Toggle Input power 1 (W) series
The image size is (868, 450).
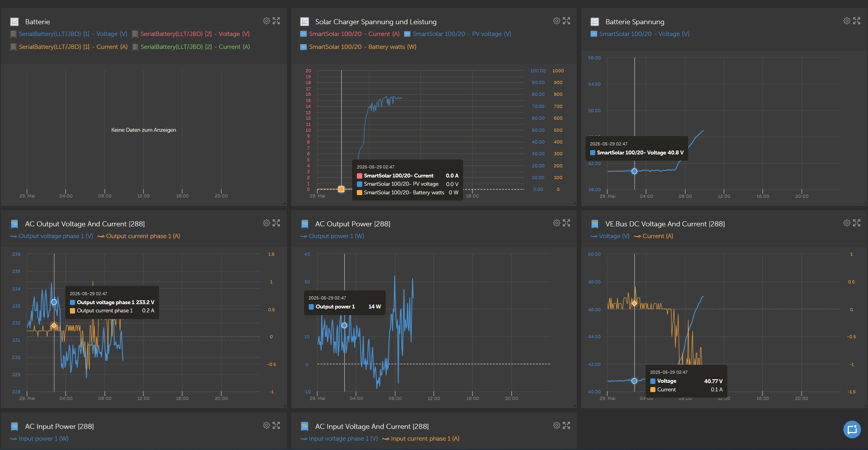tap(39, 439)
